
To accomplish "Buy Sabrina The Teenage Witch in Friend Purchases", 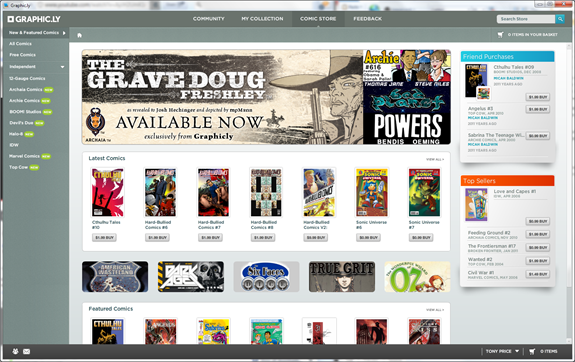I will pos(538,136).
